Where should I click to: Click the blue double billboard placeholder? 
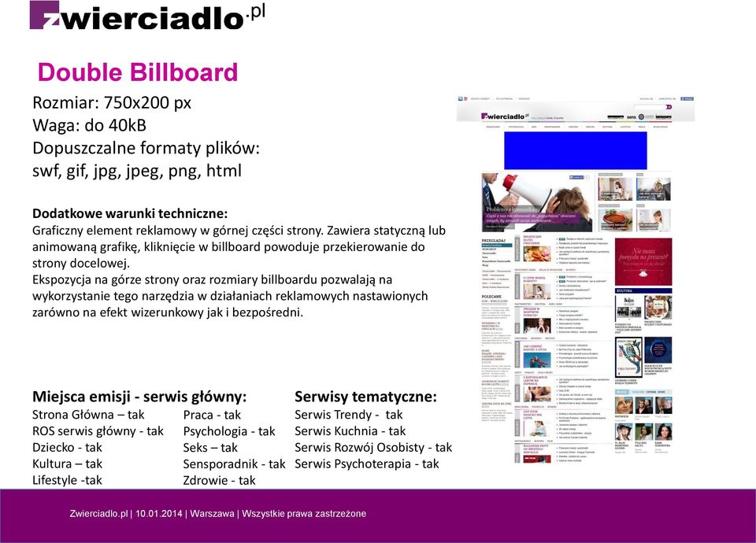(575, 150)
